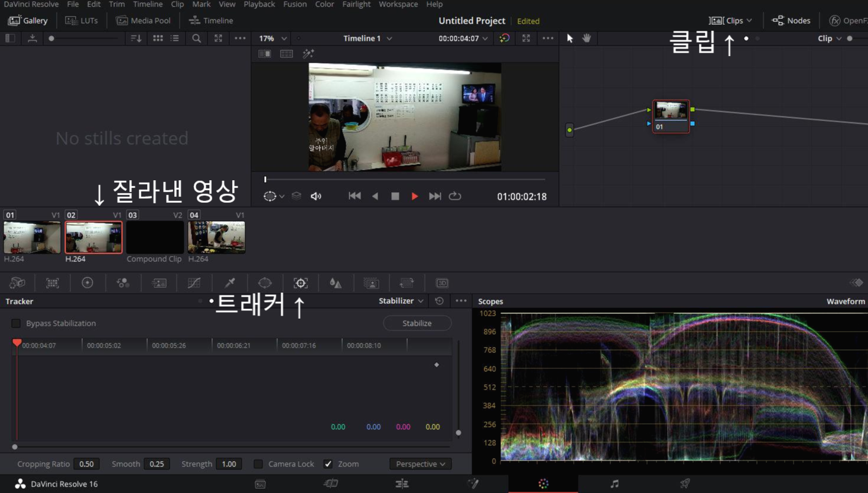This screenshot has height=493, width=868.
Task: Select the Compound Clip thumbnail
Action: point(155,237)
